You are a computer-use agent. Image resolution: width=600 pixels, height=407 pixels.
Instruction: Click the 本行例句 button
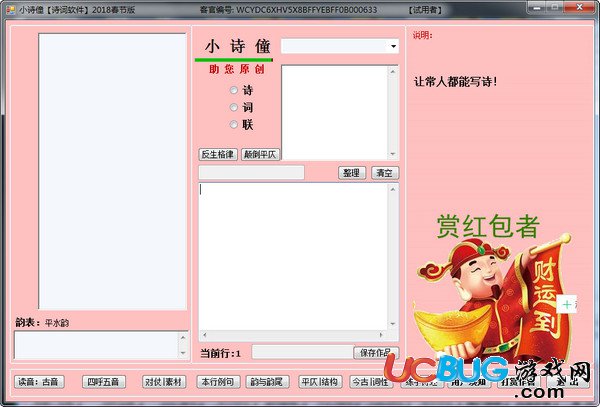[218, 382]
